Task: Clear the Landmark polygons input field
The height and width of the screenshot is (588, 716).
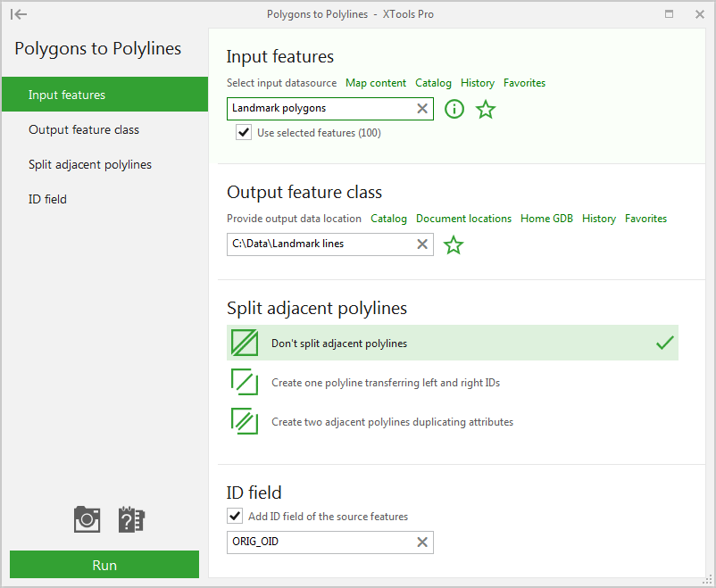Action: tap(422, 109)
